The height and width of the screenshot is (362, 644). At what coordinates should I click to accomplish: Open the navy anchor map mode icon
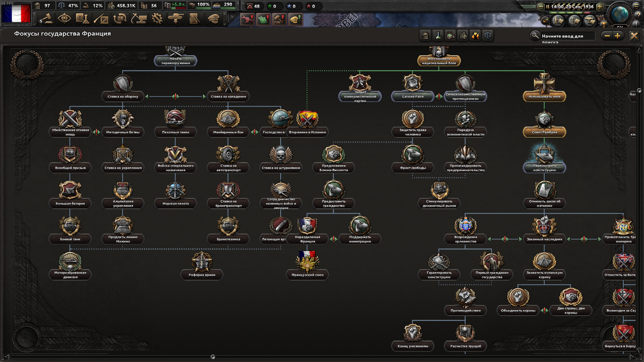coord(574,21)
